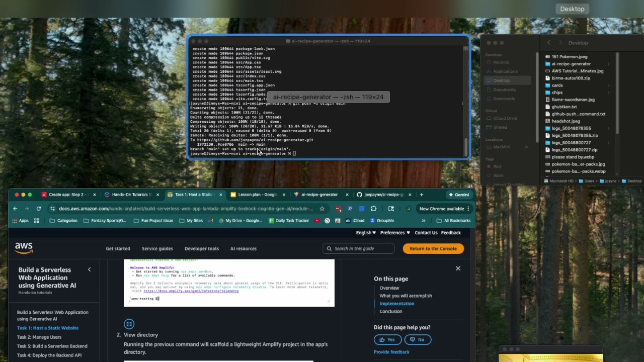Click the Yes thumbs-up button
Screen dimensions: 644x362
[x=387, y=339]
